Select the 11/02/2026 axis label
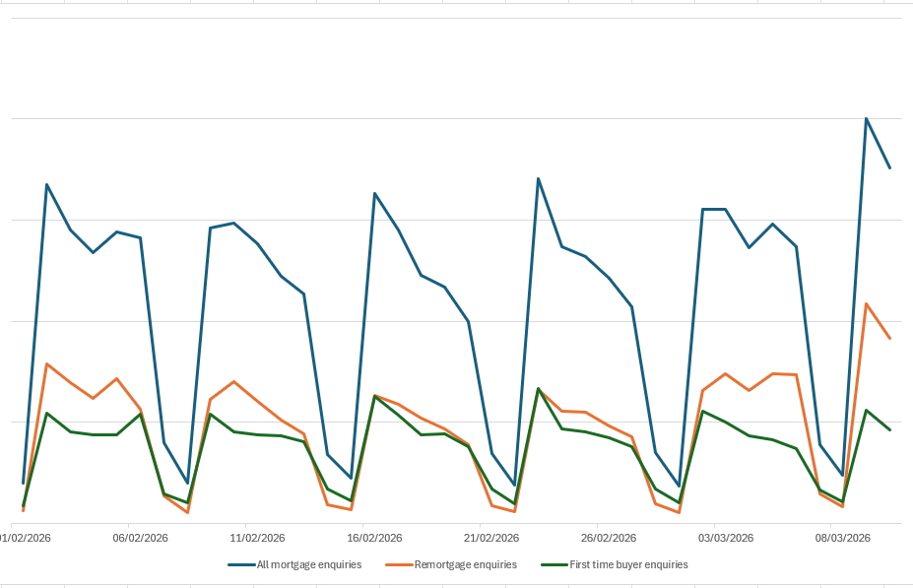This screenshot has height=588, width=913. (x=257, y=538)
